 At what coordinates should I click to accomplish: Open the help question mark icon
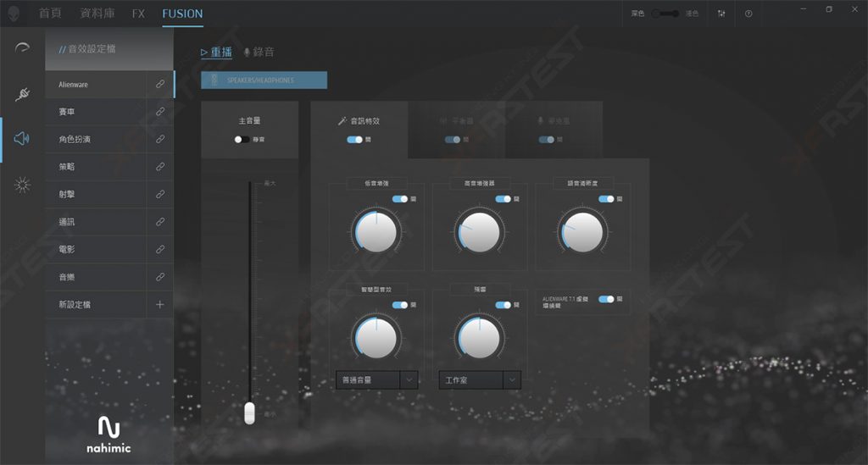point(748,14)
